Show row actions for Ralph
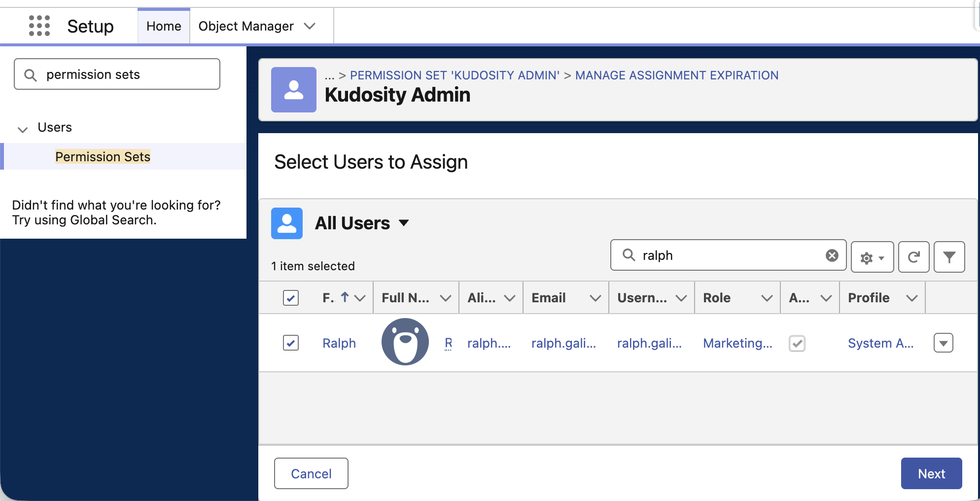The height and width of the screenshot is (501, 980). [x=944, y=343]
